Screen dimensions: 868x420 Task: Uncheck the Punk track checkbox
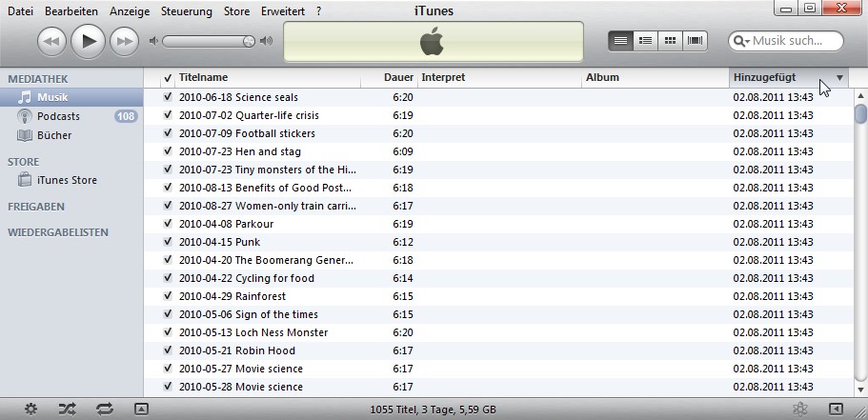coord(168,242)
